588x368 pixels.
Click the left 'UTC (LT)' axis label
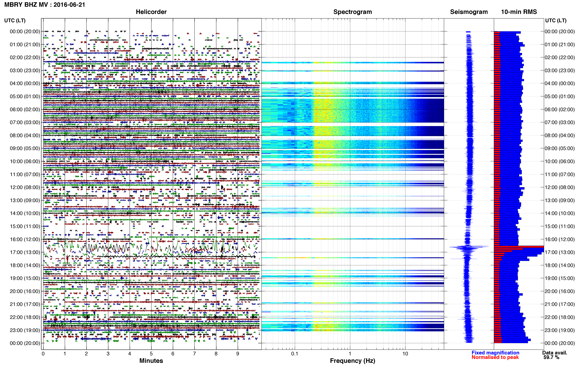(x=15, y=20)
